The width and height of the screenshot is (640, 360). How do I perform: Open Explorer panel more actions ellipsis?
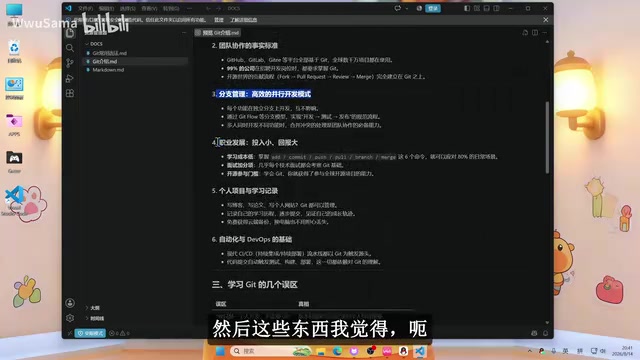click(184, 33)
